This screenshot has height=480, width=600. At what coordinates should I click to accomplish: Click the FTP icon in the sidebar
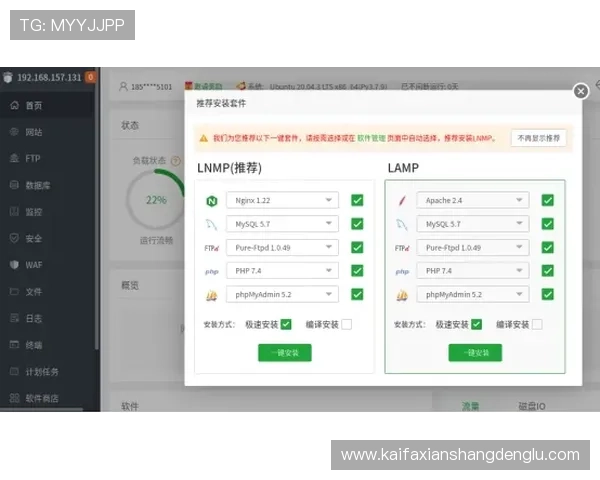click(x=14, y=158)
